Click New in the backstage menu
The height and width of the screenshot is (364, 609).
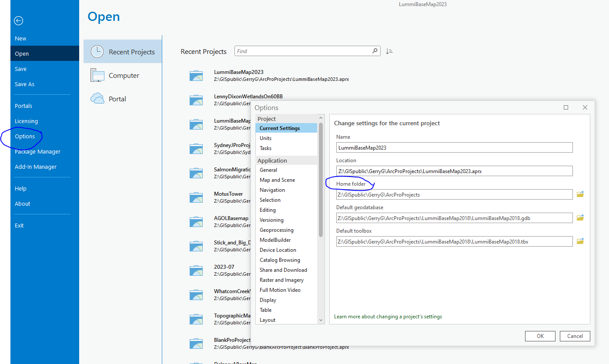point(45,38)
